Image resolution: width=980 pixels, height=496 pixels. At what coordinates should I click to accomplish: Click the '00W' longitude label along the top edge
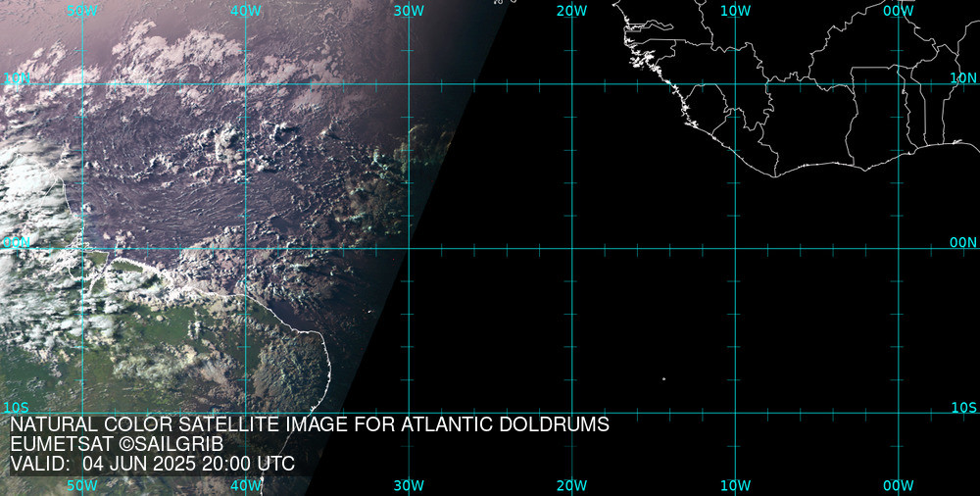pos(899,11)
